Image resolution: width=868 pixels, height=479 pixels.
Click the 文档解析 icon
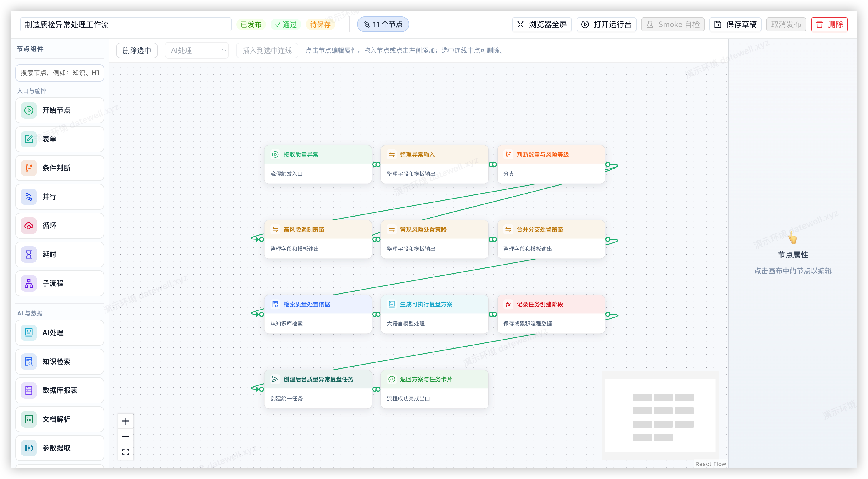point(29,419)
